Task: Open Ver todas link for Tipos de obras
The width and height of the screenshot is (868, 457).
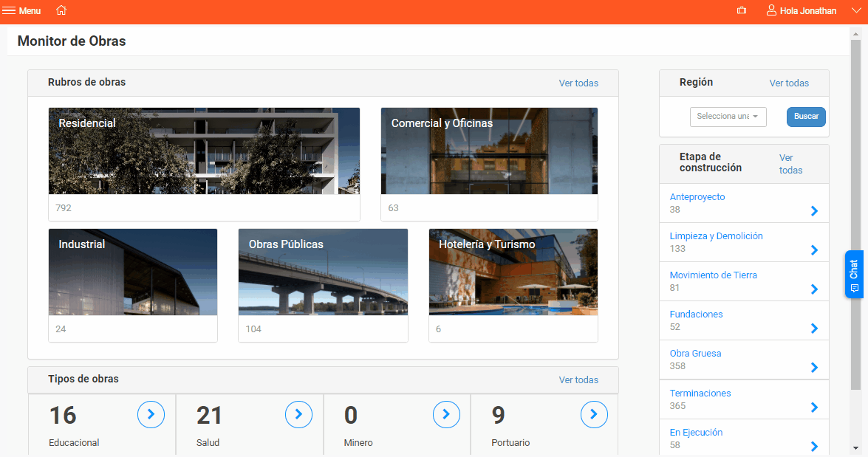Action: tap(578, 380)
